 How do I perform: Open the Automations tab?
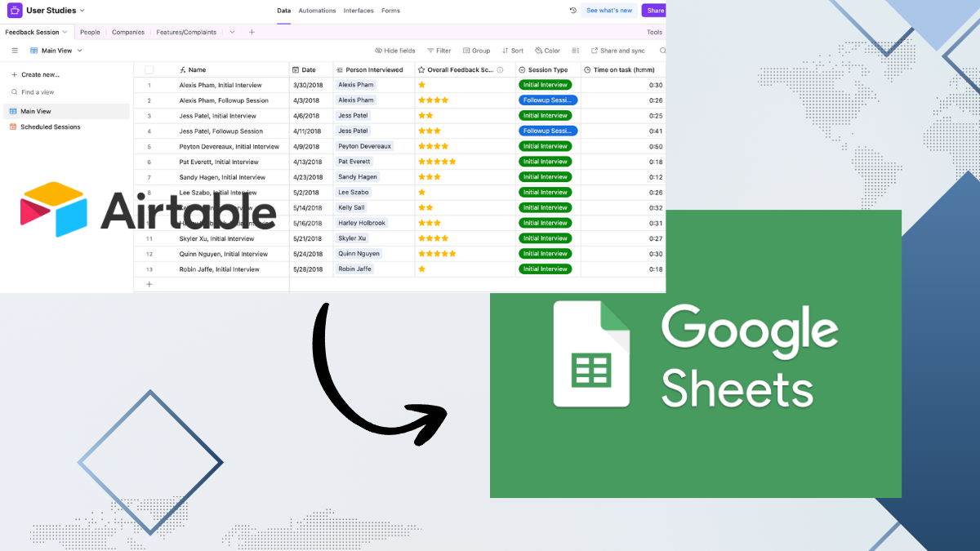click(317, 11)
